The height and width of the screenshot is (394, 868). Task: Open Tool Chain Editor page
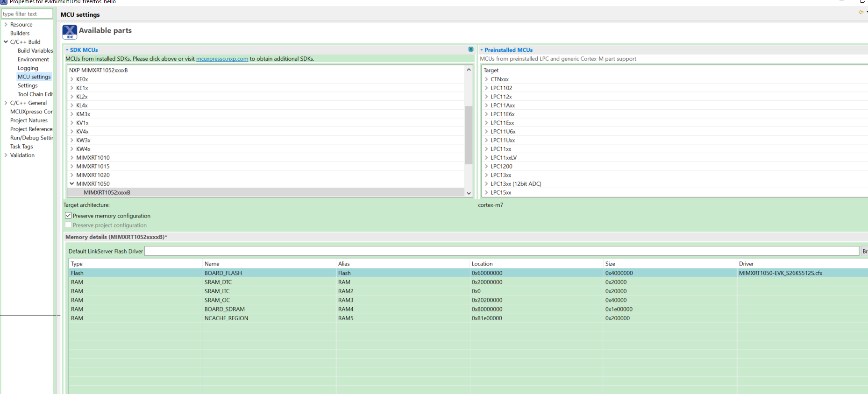click(x=35, y=94)
